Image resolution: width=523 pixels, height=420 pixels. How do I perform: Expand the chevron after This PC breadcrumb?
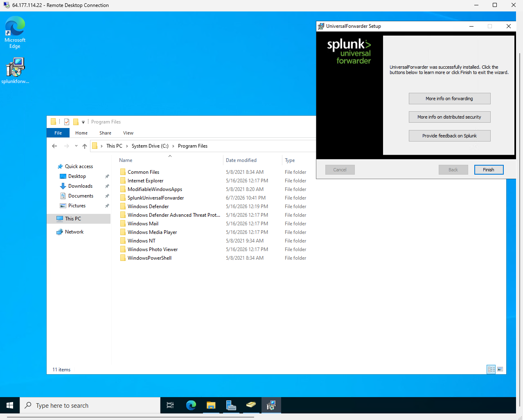(x=127, y=146)
